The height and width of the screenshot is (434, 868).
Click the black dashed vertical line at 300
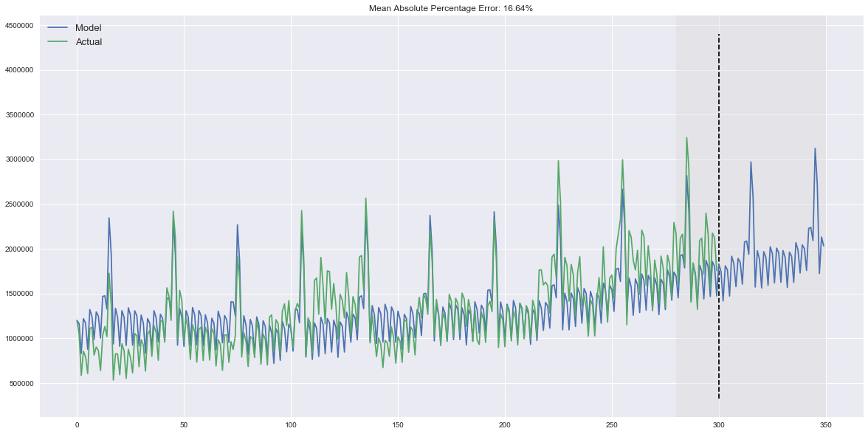click(x=719, y=216)
